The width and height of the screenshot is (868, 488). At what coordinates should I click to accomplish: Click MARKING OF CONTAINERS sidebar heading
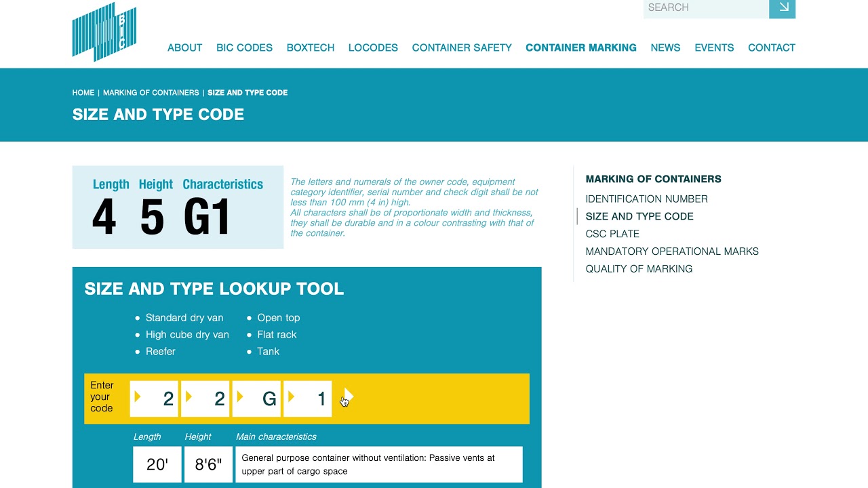pyautogui.click(x=653, y=179)
